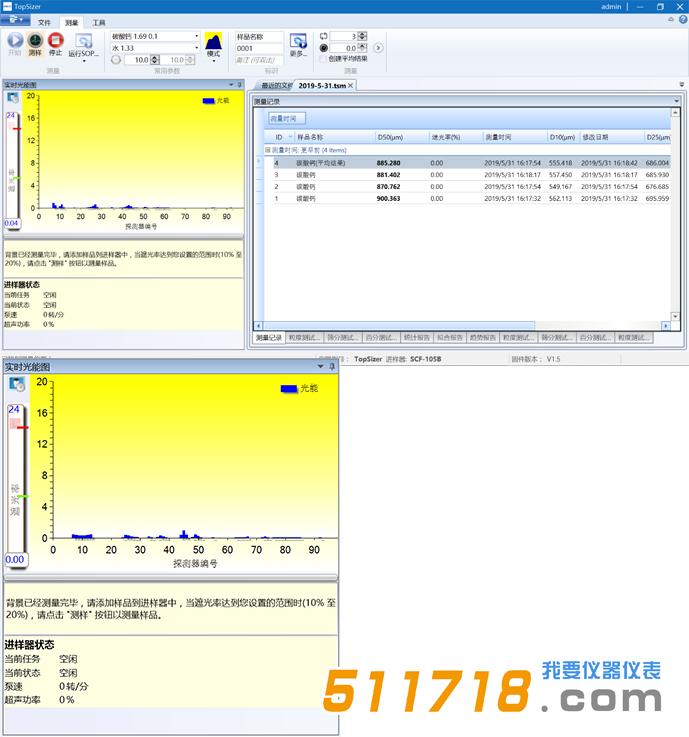Image resolution: width=689 pixels, height=737 pixels.
Task: Click the light-energy chart icon in upper panel
Action: 13,98
